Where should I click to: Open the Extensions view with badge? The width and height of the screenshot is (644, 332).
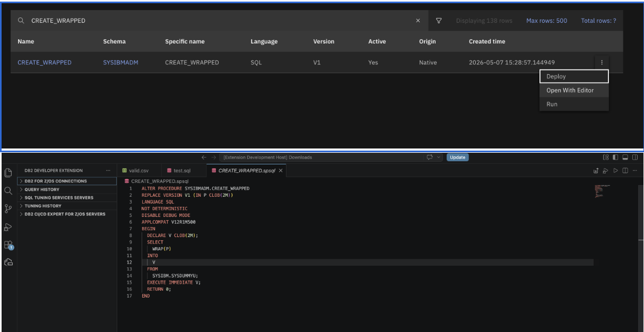point(8,244)
